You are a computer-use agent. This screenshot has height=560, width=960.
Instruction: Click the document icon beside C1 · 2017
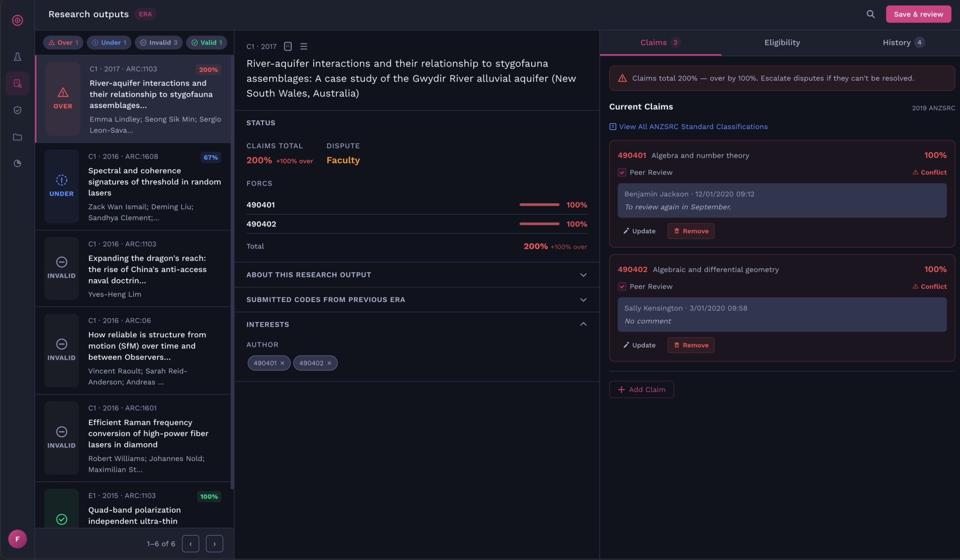[x=288, y=46]
